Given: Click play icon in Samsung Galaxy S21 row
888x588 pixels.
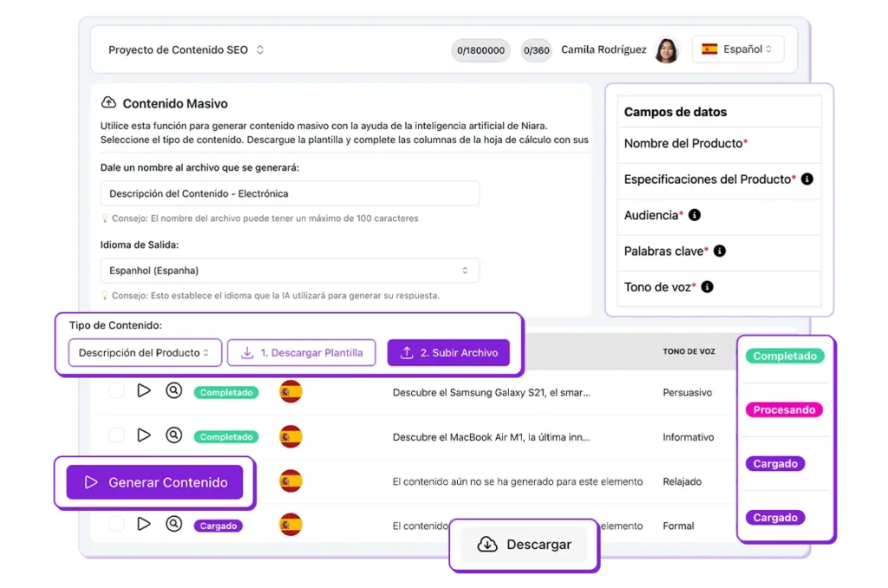Looking at the screenshot, I should [144, 391].
